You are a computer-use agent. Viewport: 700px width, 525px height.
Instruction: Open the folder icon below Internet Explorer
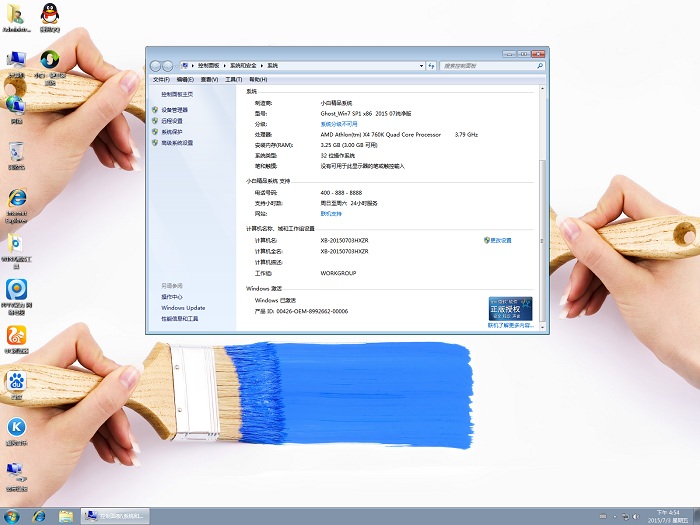16,251
